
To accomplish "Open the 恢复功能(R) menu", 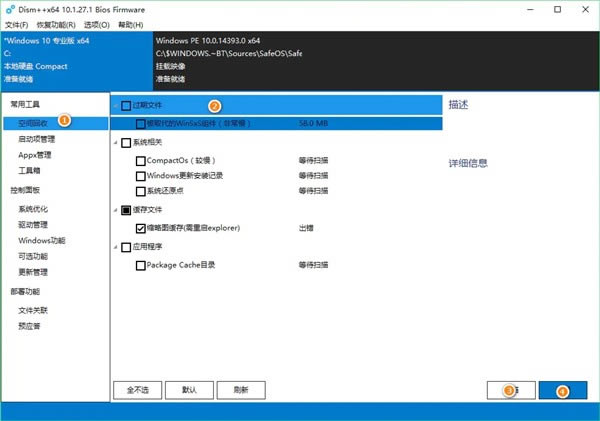I will [56, 25].
